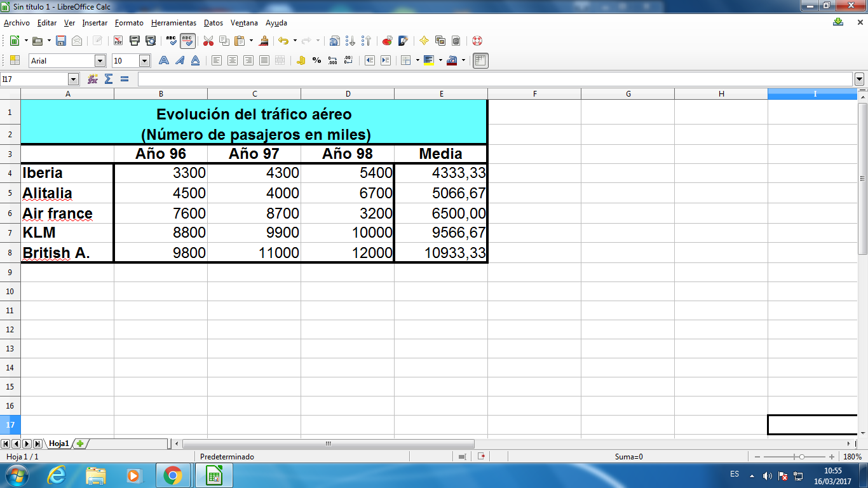The height and width of the screenshot is (488, 868).
Task: Apply the dark red font color
Action: tap(452, 60)
